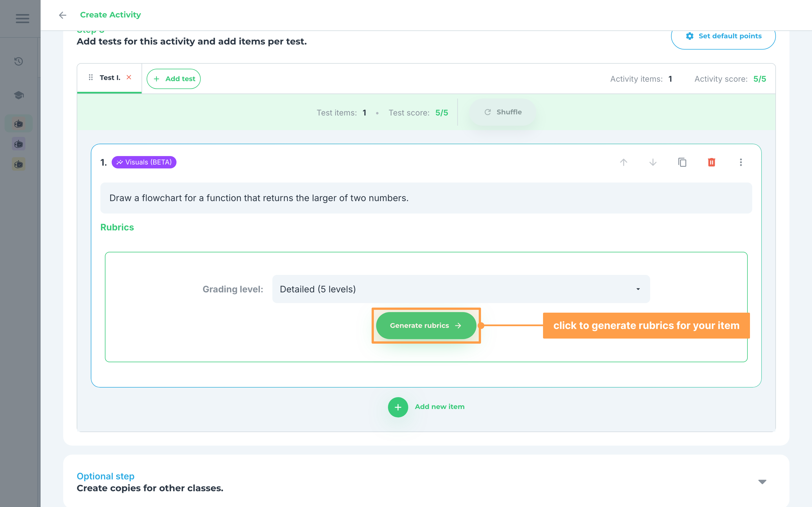Open the hamburger menu
This screenshot has width=812, height=507.
[x=23, y=18]
